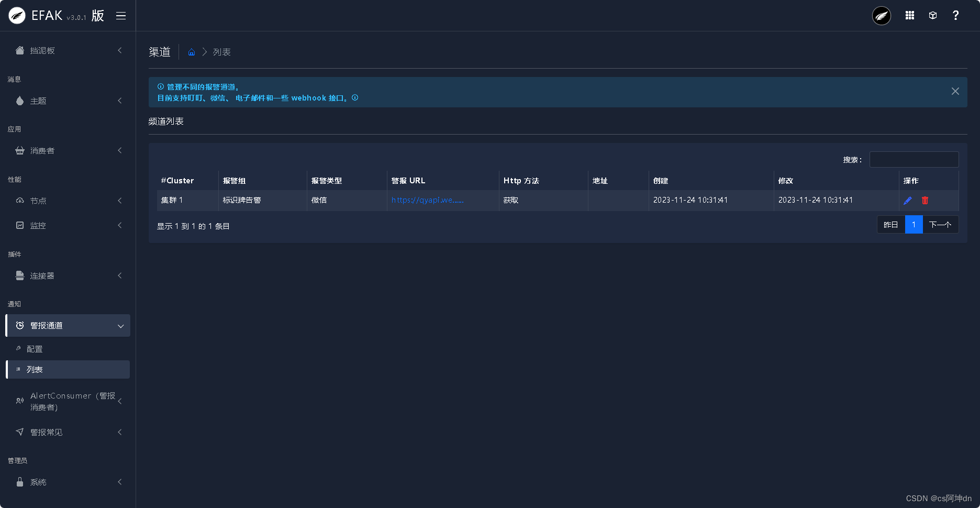980x508 pixels.
Task: Click the hamburger menu icon beside EFAK
Action: pyautogui.click(x=121, y=15)
